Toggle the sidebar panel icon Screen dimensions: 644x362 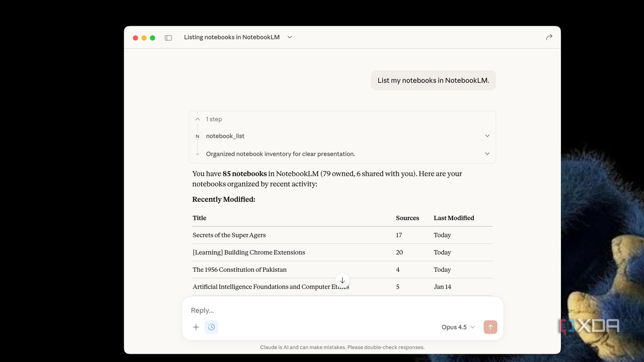pyautogui.click(x=168, y=38)
